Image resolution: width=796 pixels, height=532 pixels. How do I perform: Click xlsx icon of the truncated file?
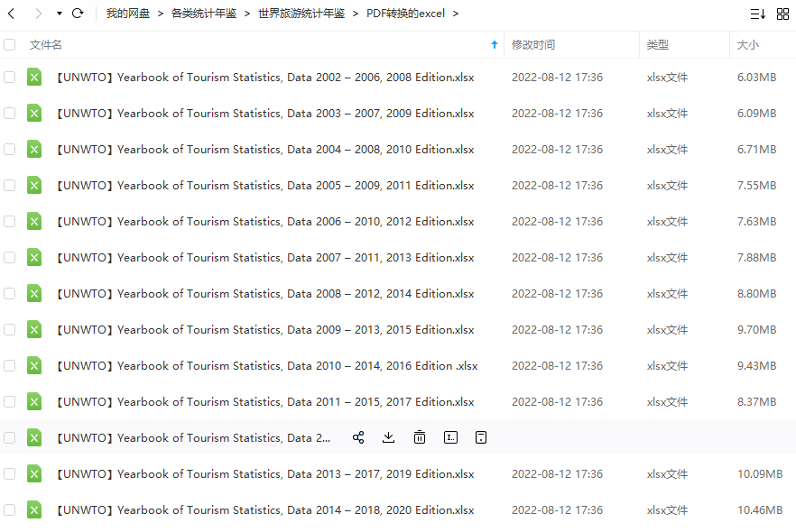tap(34, 437)
